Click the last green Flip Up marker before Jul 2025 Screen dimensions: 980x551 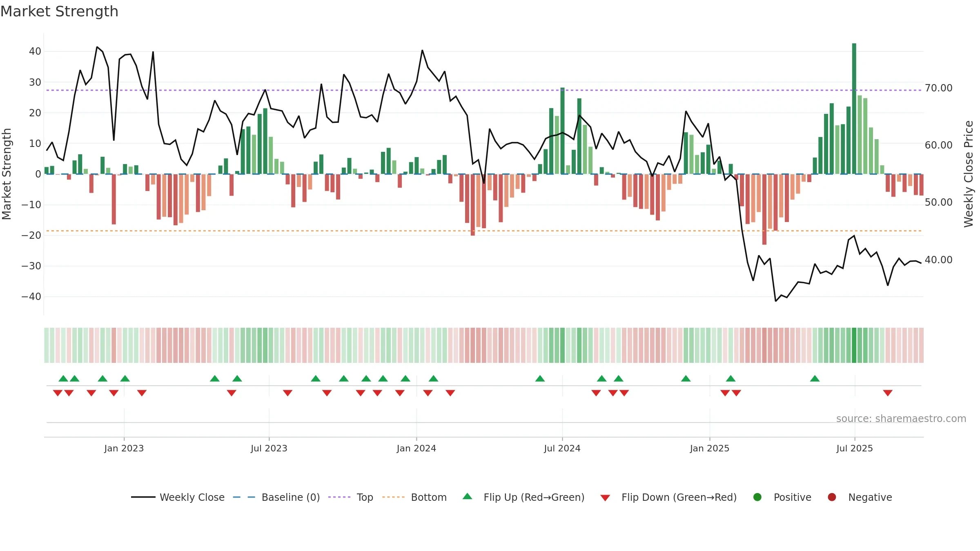tap(815, 378)
